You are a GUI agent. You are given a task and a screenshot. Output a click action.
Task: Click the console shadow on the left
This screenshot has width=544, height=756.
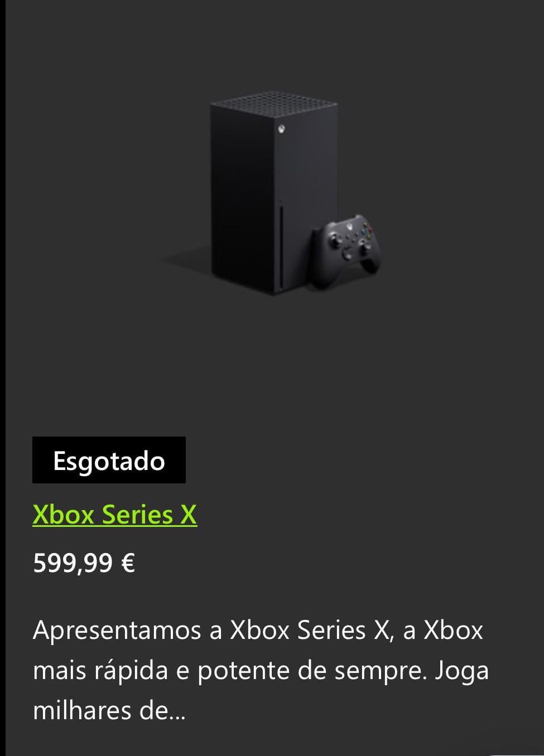(184, 260)
